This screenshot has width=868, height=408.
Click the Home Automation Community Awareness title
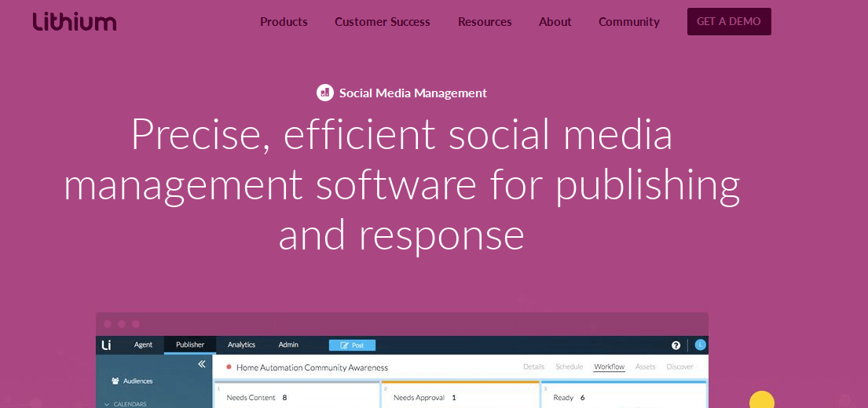[312, 367]
